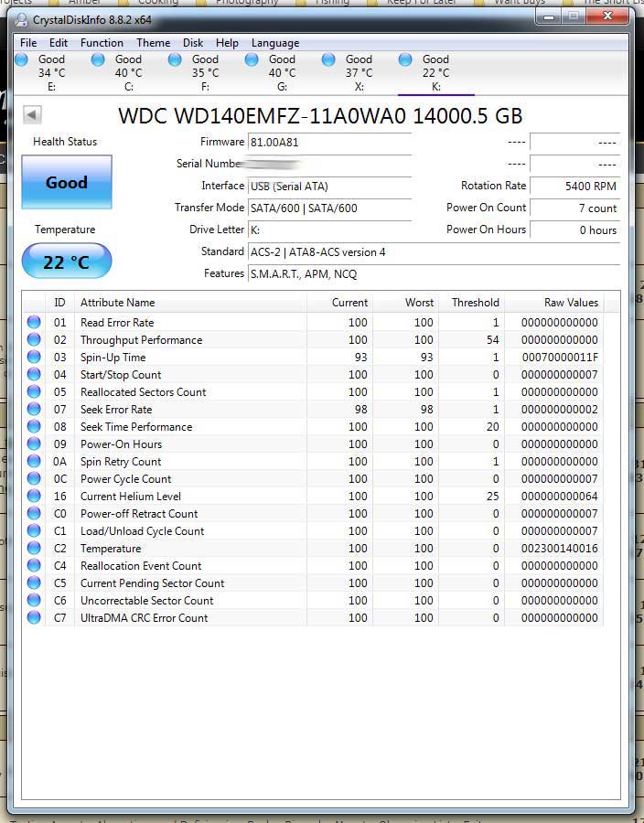Click the Interface field USB (Serial ATA)

(329, 187)
